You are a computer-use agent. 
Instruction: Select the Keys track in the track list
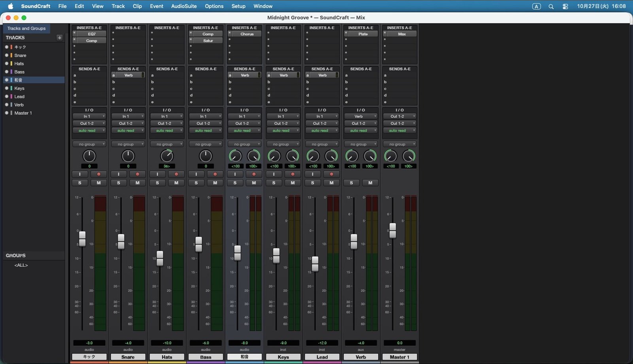tap(34, 88)
